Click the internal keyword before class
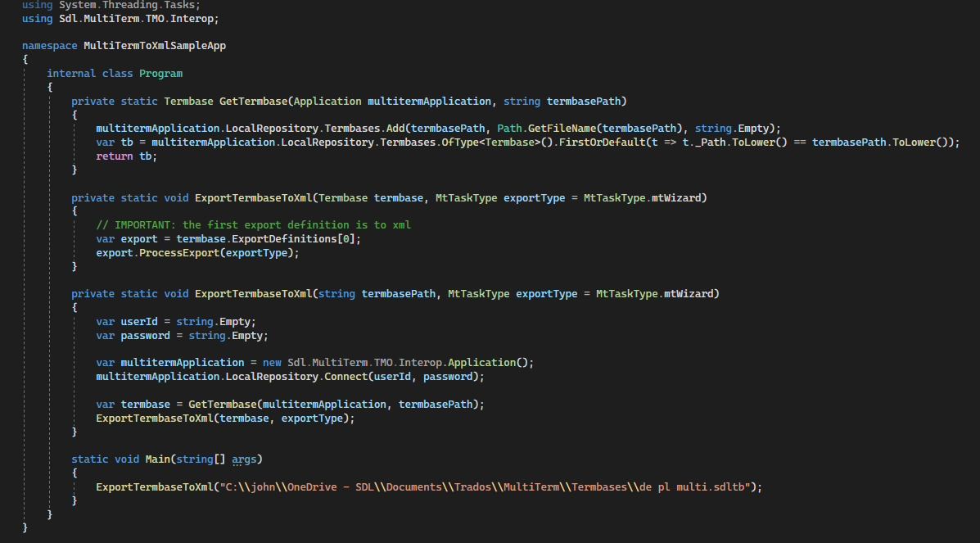Image resolution: width=980 pixels, height=543 pixels. (x=71, y=74)
